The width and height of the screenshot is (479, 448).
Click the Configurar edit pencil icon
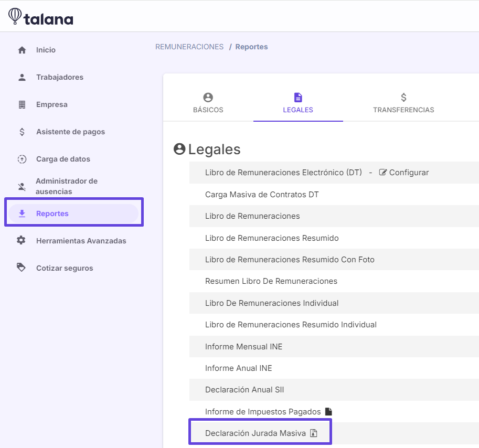tap(382, 173)
